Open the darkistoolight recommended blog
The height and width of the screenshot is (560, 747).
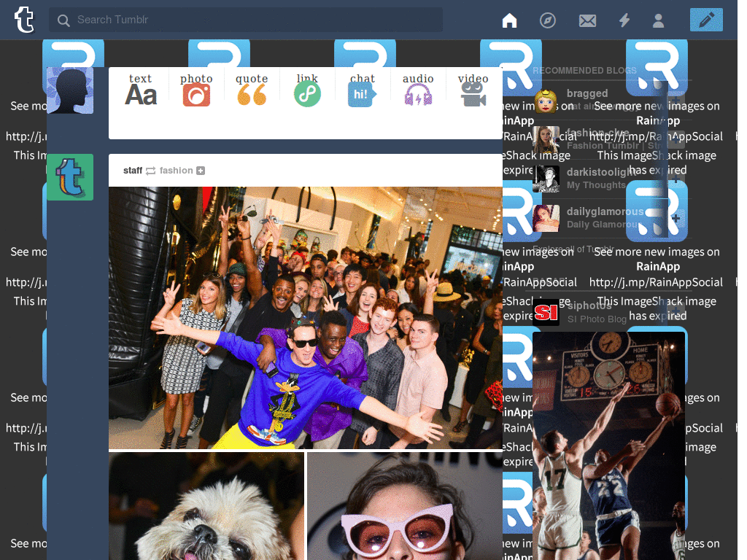pyautogui.click(x=601, y=172)
